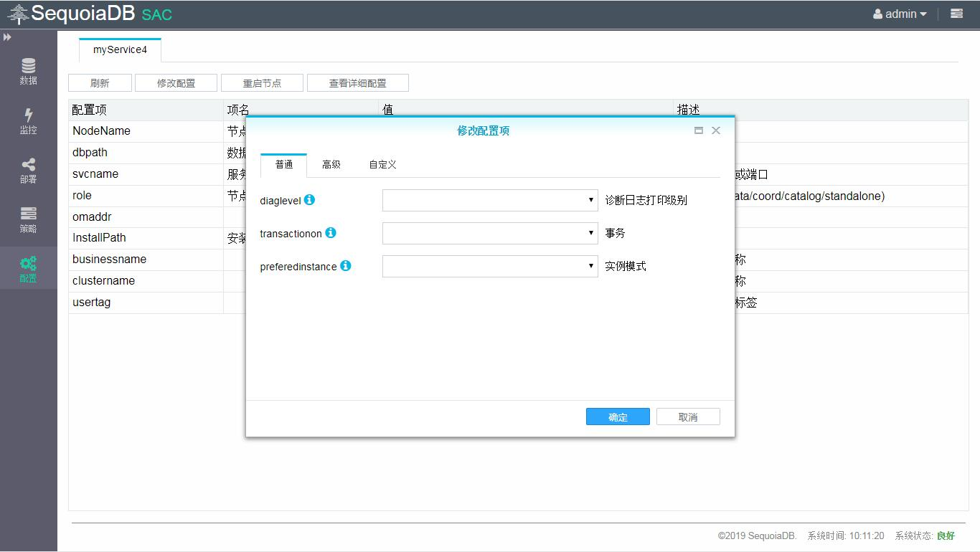Image resolution: width=980 pixels, height=552 pixels.
Task: Open the preferedinstance dropdown
Action: pyautogui.click(x=490, y=266)
